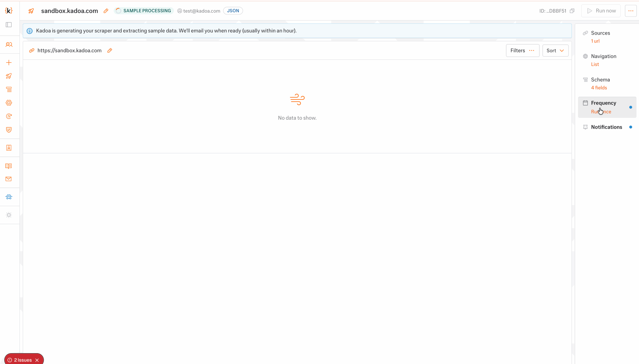Click the JSON format badge

(233, 11)
